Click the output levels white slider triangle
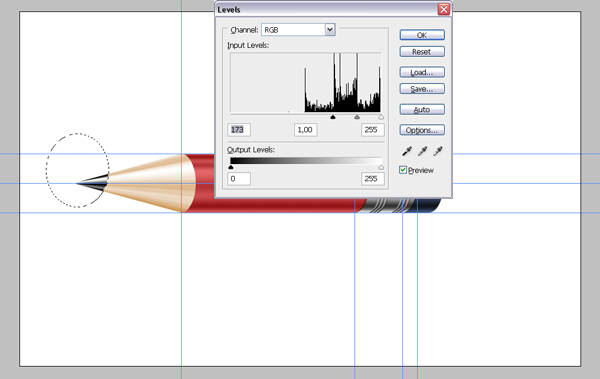The width and height of the screenshot is (600, 379). tap(381, 167)
